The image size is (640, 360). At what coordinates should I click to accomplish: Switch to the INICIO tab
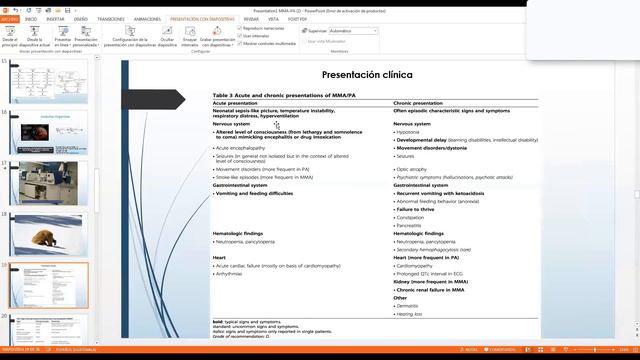pos(31,19)
